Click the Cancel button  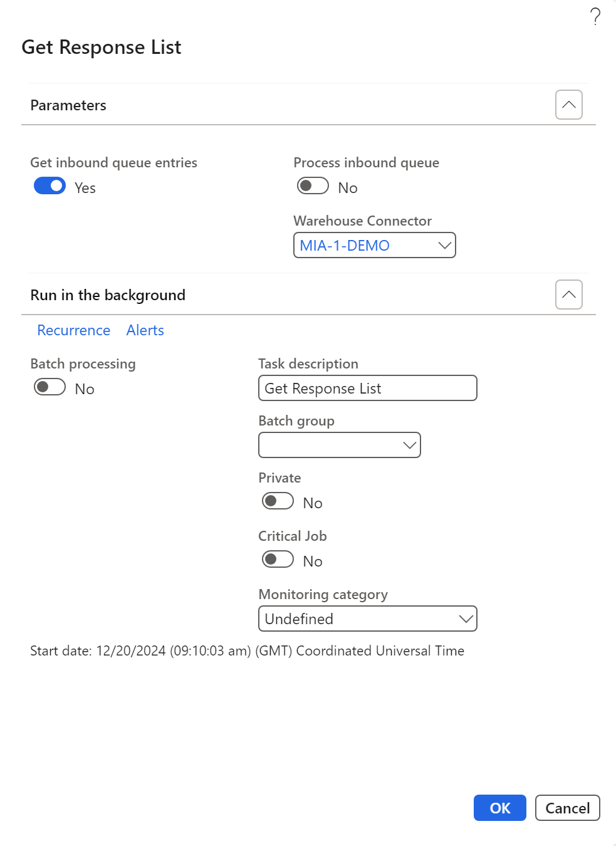click(567, 808)
